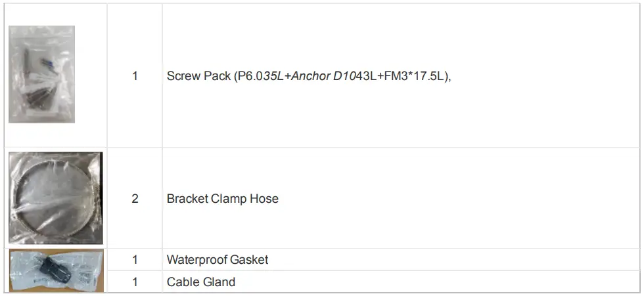This screenshot has width=644, height=296.
Task: Select the bracket clamp hose photo
Action: pos(56,198)
